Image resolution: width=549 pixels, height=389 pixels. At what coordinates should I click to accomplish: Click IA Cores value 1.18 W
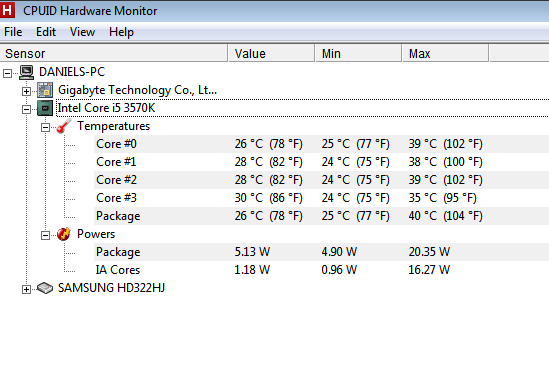click(252, 270)
